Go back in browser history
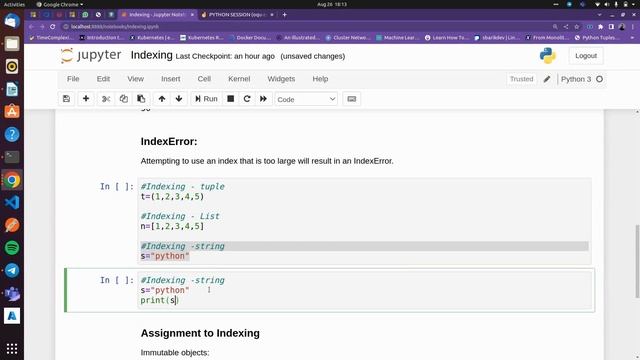 pos(31,27)
